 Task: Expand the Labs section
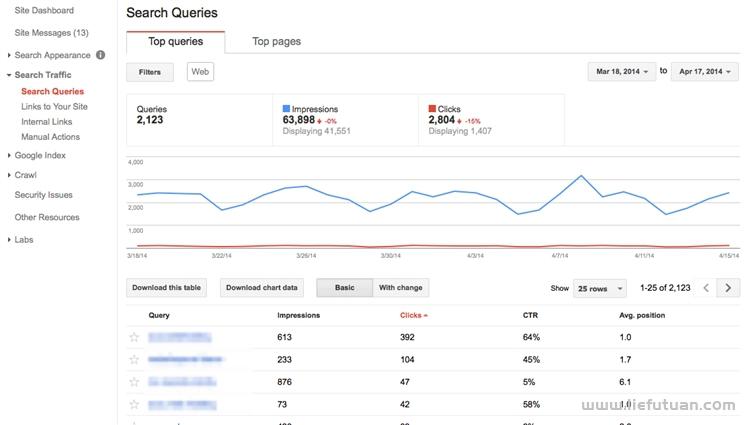(x=9, y=240)
